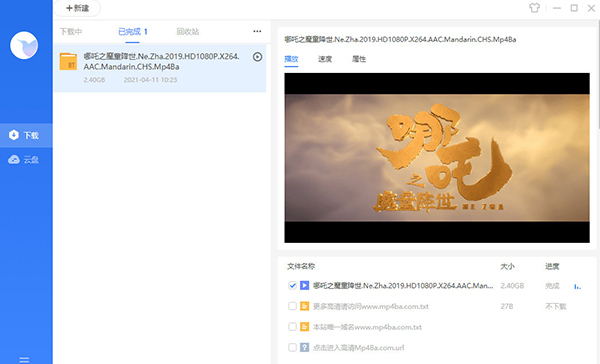Viewport: 600px width, 364px height.
Task: Check the 本站唯一域名www.mp4ba.com.txt checkbox
Action: 292,327
